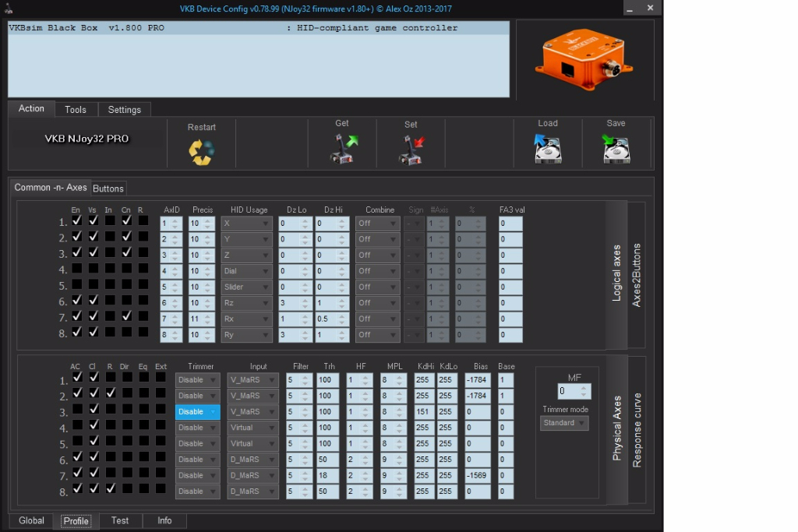Open HID Usage dropdown showing Dial
Viewport: 798px width, 532px height.
point(246,271)
